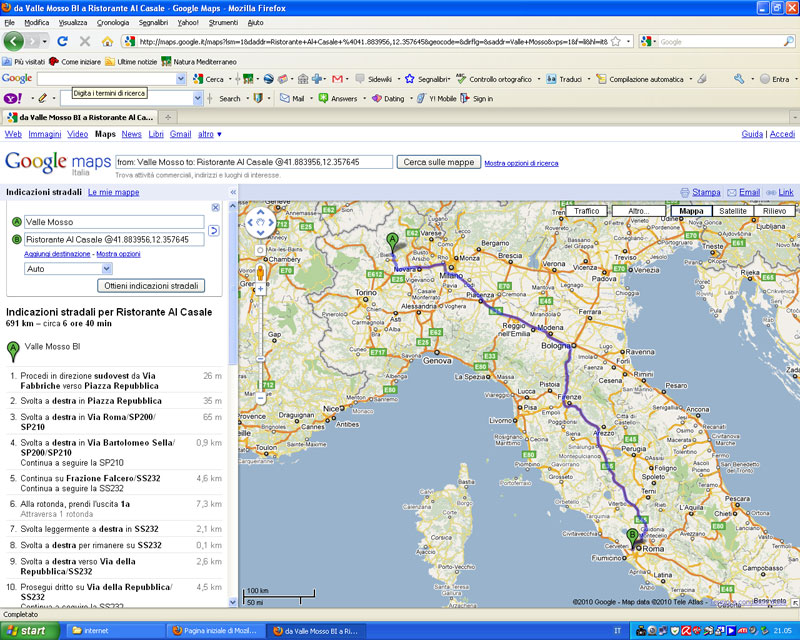Open Yahoo Dating toolbar button
800x640 pixels.
pos(388,99)
